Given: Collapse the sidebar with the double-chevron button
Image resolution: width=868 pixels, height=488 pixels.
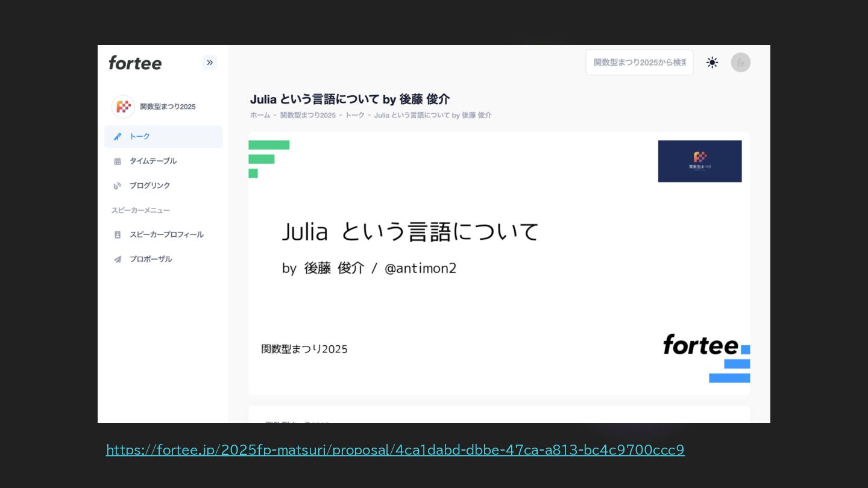Looking at the screenshot, I should (210, 63).
